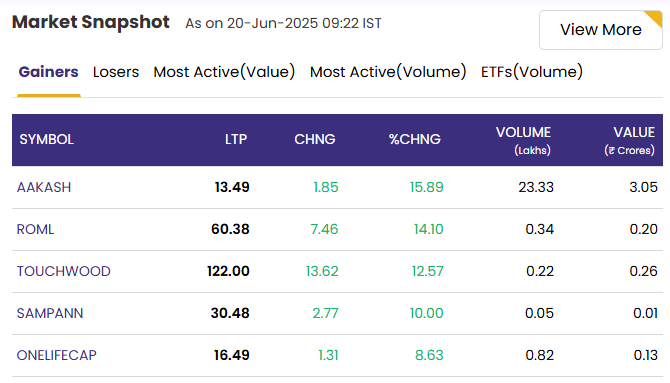670x383 pixels.
Task: Open the SAMPANN symbol link
Action: click(50, 313)
